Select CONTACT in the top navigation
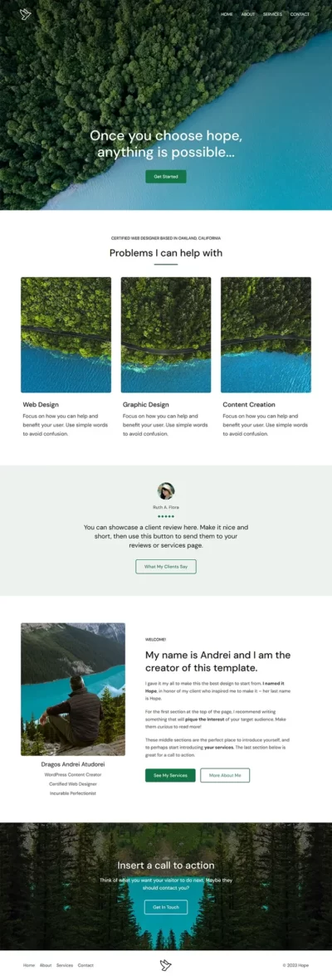 click(x=300, y=14)
